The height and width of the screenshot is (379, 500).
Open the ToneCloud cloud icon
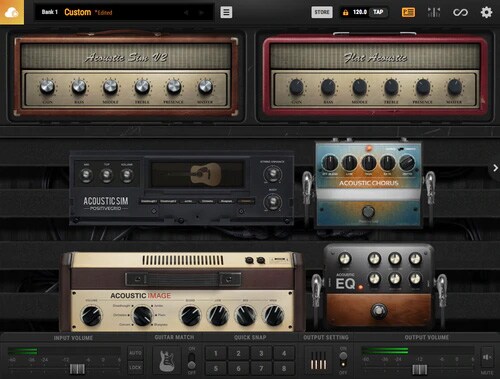[12, 12]
